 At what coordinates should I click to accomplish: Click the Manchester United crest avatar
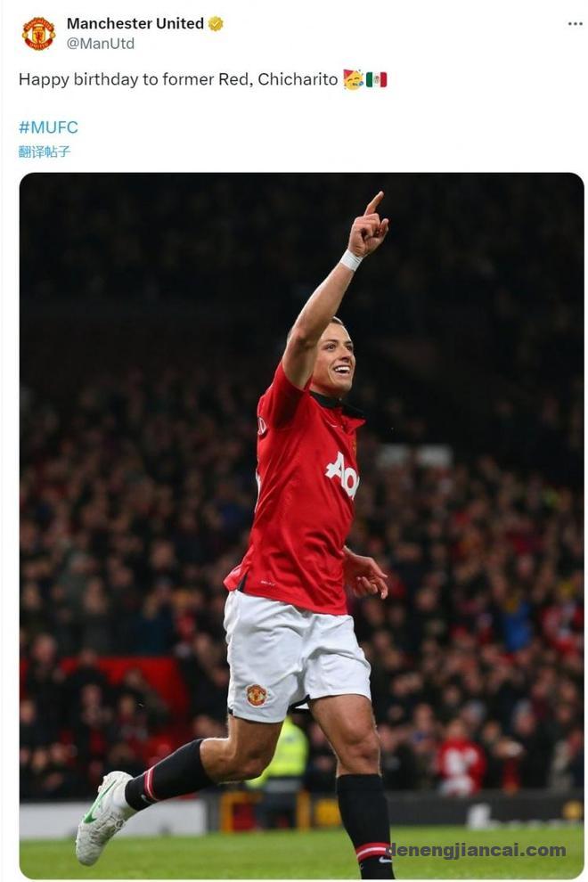(x=38, y=33)
